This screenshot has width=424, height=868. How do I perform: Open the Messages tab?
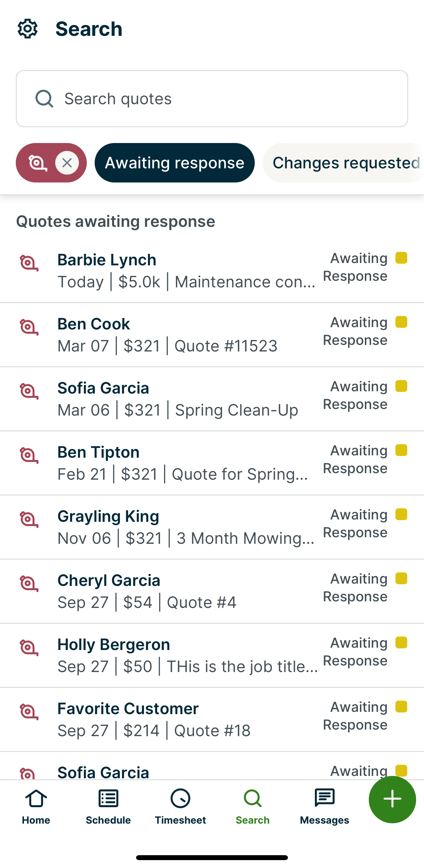click(324, 806)
